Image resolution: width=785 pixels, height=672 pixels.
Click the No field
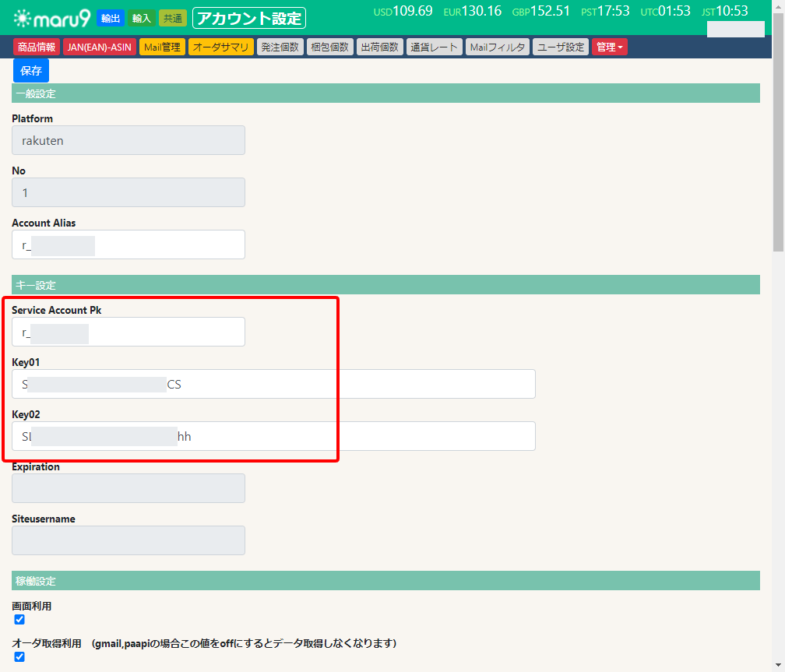[128, 192]
